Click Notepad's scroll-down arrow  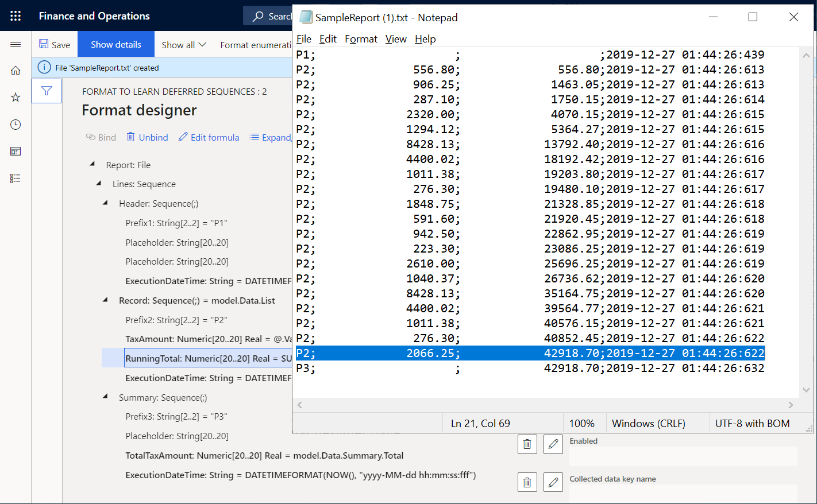coord(806,390)
